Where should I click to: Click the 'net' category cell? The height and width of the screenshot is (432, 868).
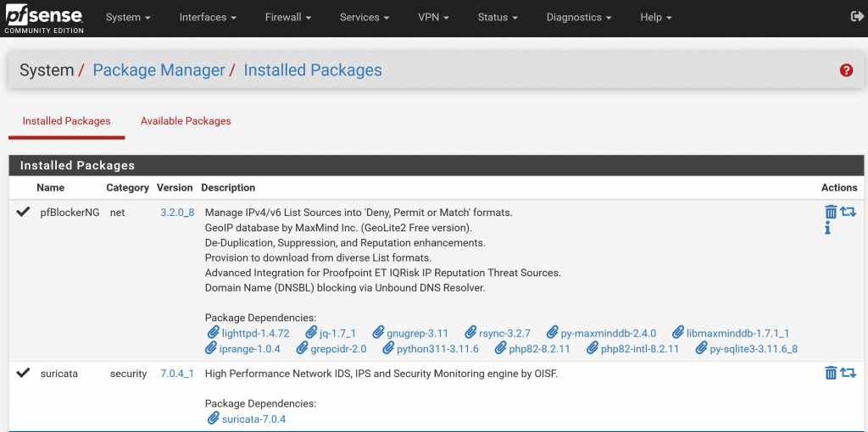[x=117, y=212]
